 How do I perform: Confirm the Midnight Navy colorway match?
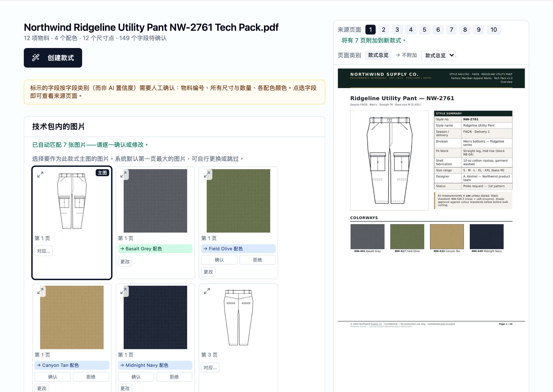136,377
